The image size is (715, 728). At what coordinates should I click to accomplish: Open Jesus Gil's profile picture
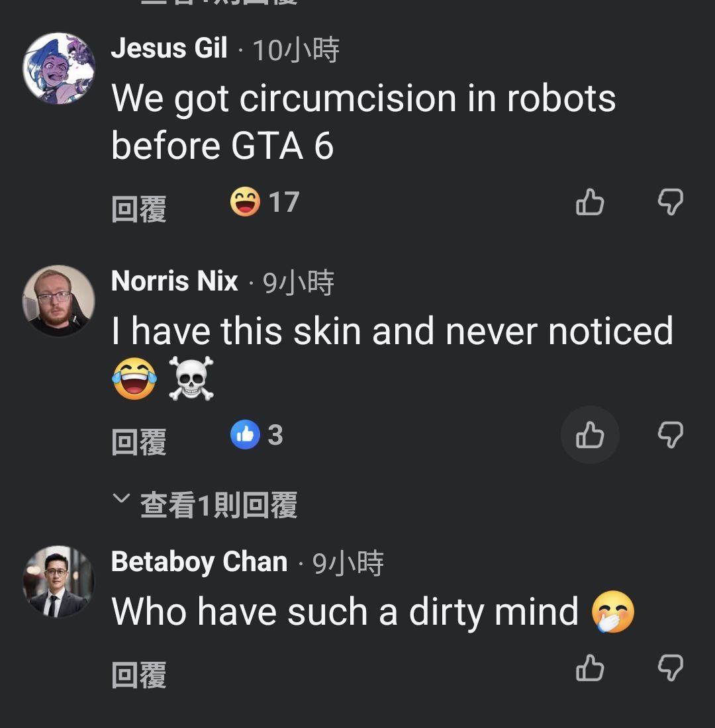(x=59, y=68)
